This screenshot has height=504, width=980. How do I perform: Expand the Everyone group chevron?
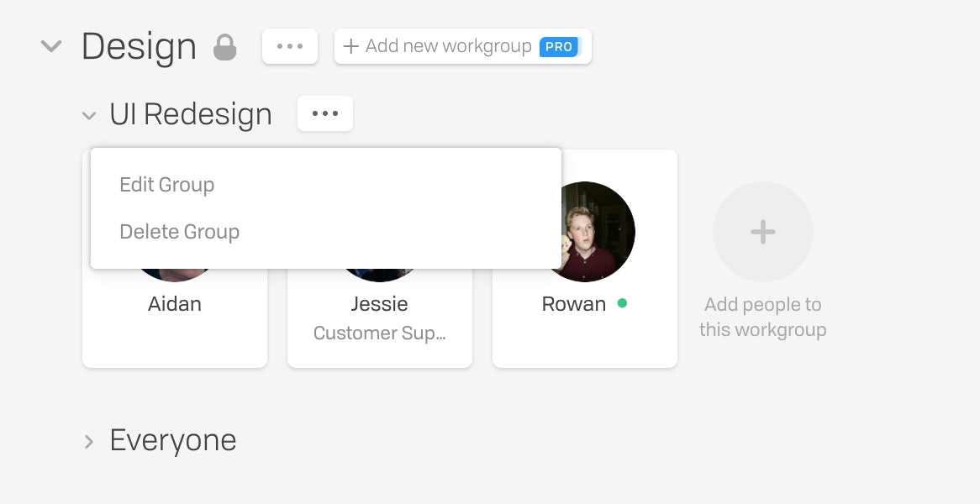(x=89, y=442)
